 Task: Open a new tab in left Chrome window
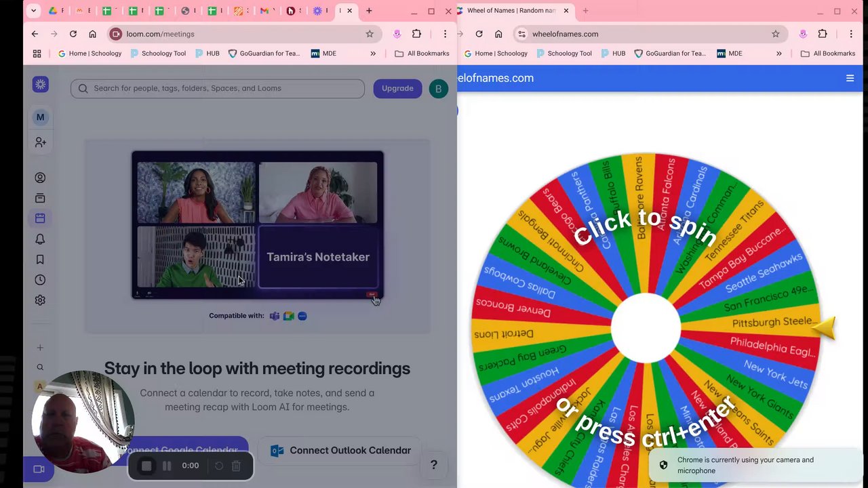point(369,11)
